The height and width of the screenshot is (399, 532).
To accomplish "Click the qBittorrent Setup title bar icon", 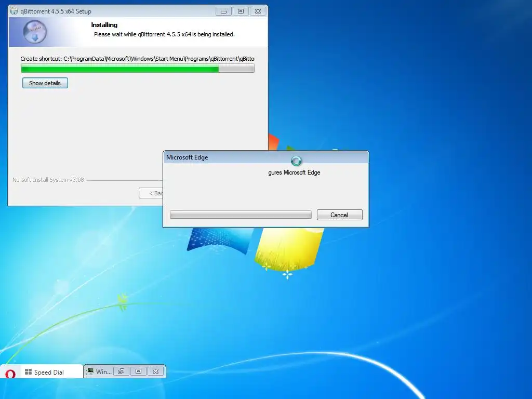I will (14, 11).
